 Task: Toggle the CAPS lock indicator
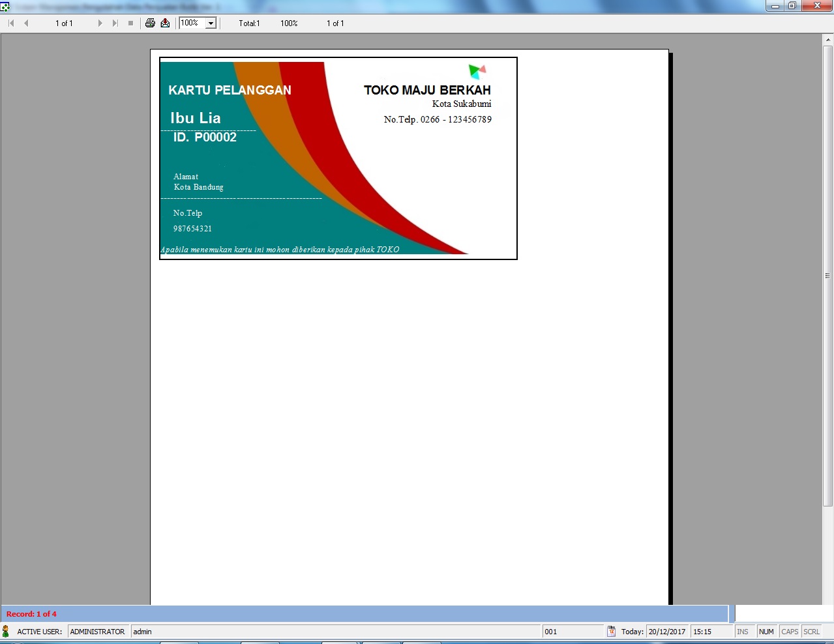[x=789, y=631]
